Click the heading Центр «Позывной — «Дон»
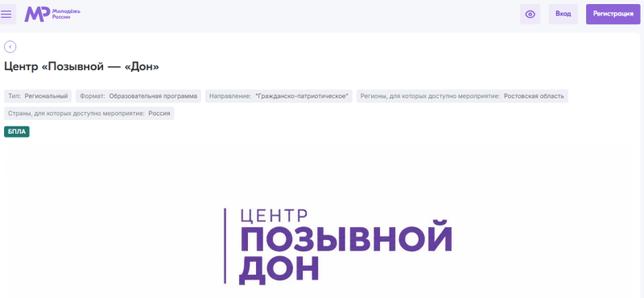 click(81, 66)
